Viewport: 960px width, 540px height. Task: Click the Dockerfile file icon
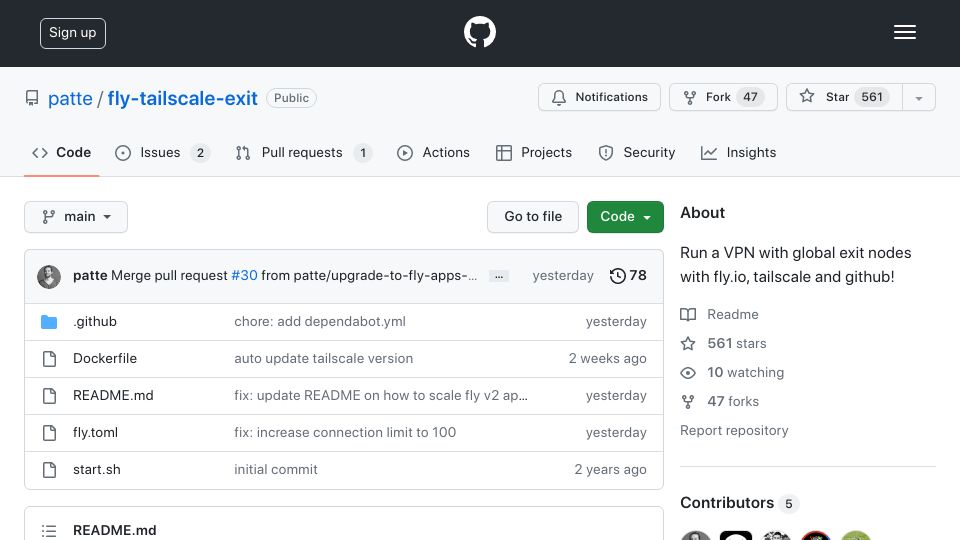(x=50, y=359)
